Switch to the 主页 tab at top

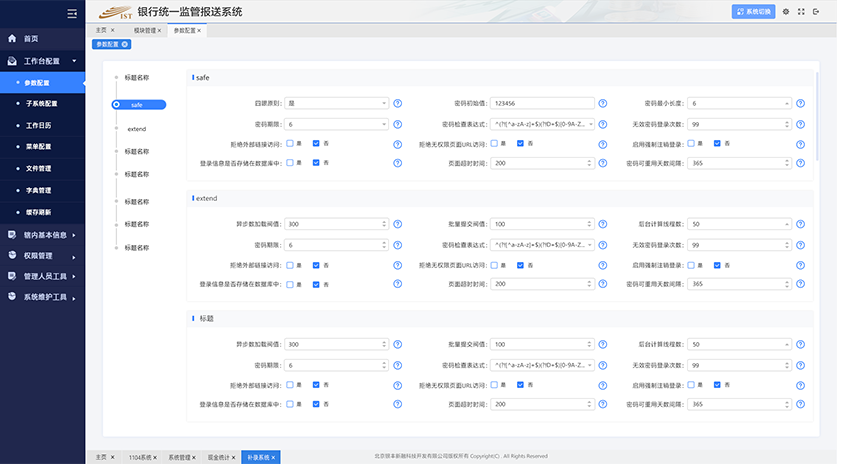tap(101, 31)
